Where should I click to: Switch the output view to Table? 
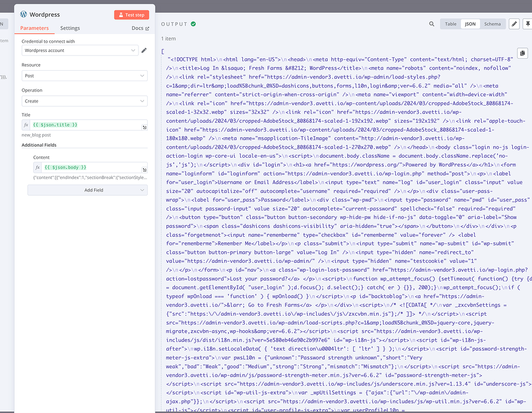coord(450,23)
